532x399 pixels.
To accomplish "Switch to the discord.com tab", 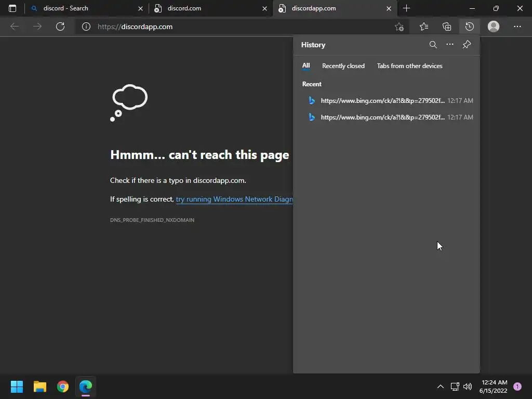I will pyautogui.click(x=210, y=8).
